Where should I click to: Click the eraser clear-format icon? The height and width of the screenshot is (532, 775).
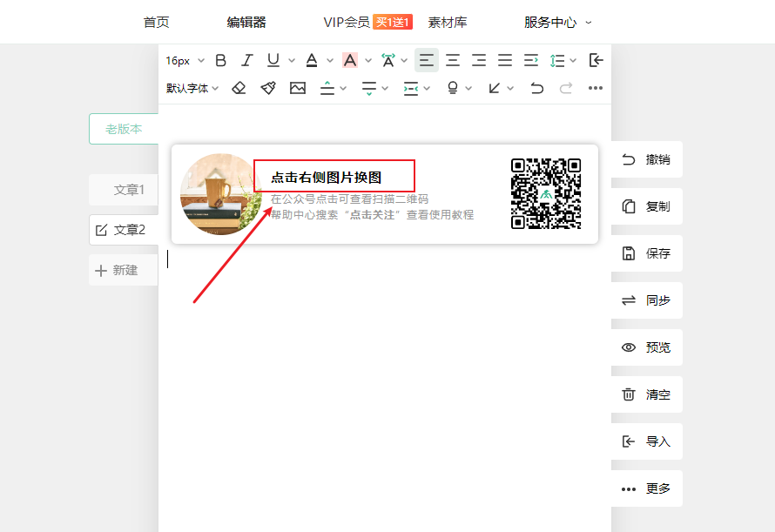tap(239, 88)
